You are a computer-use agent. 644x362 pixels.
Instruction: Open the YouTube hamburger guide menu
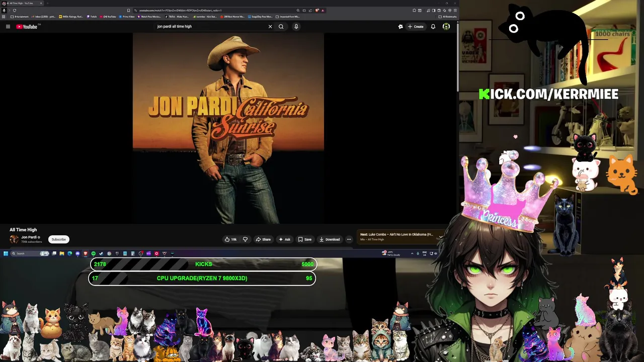[x=8, y=27]
